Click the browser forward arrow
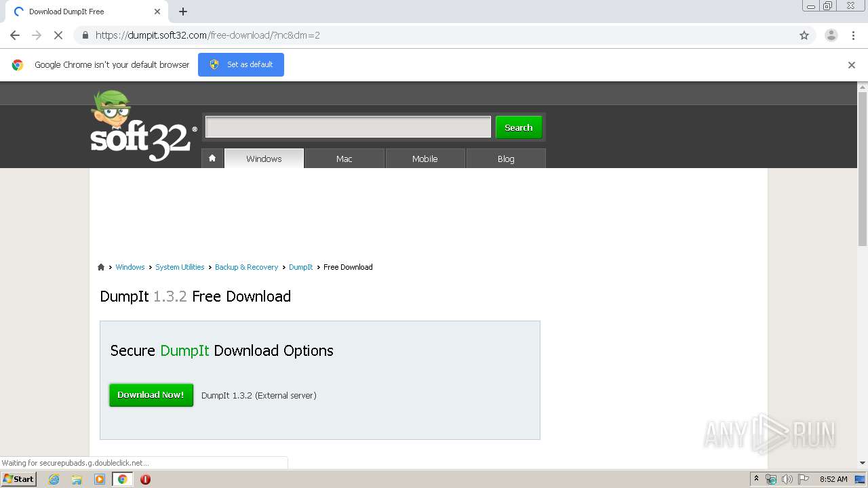The width and height of the screenshot is (868, 488). click(37, 35)
